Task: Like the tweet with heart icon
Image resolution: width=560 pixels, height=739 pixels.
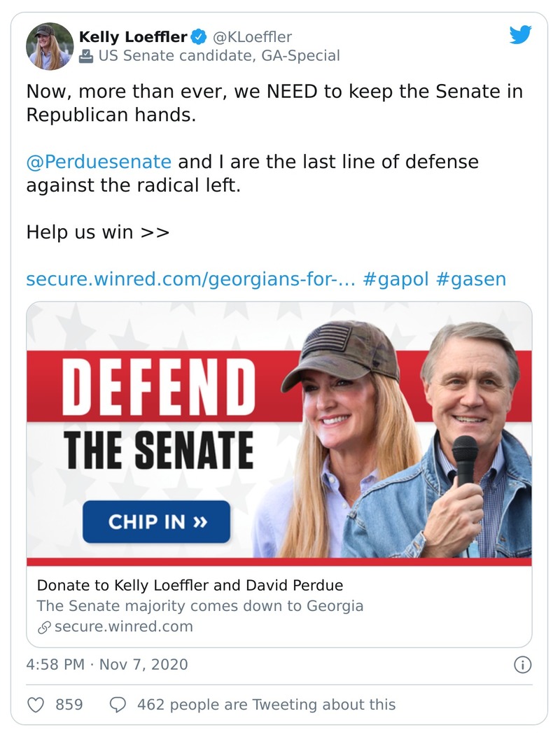Action: click(36, 704)
